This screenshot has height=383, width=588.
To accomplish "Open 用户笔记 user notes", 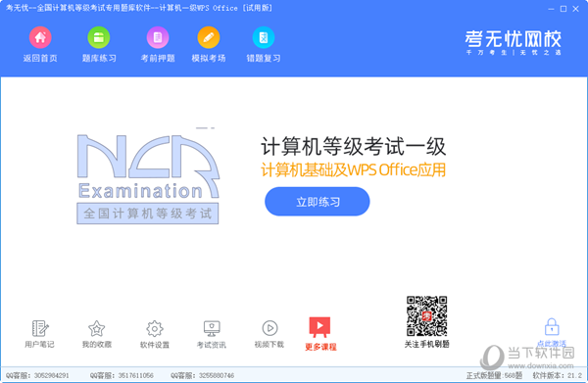I will tap(40, 334).
